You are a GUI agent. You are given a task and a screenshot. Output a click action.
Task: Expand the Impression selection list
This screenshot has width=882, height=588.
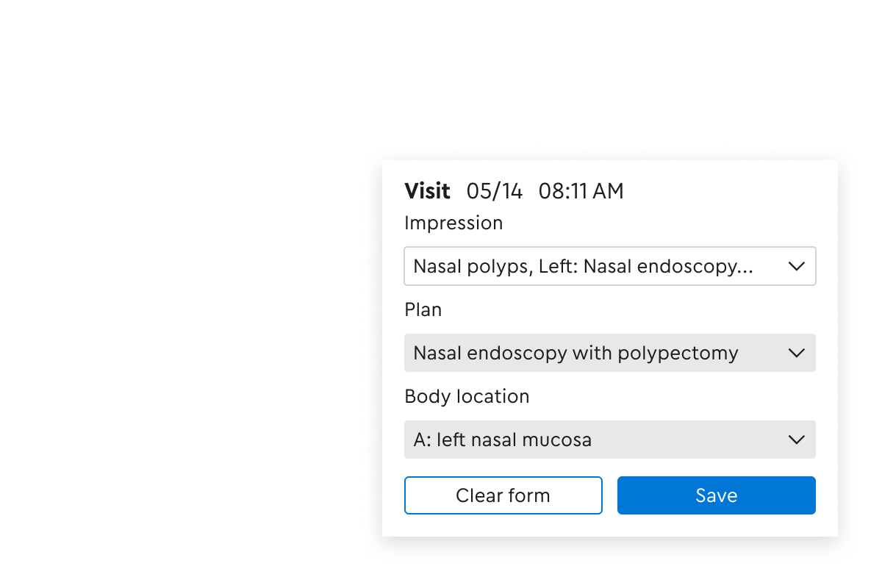pyautogui.click(x=610, y=266)
